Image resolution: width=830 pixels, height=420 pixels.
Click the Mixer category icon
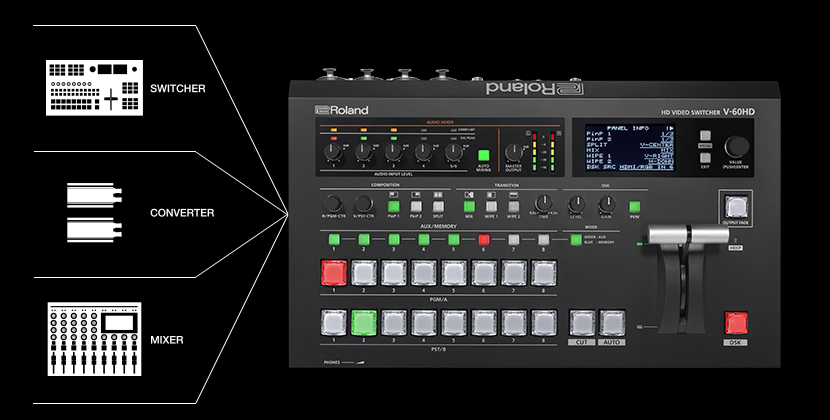point(94,339)
